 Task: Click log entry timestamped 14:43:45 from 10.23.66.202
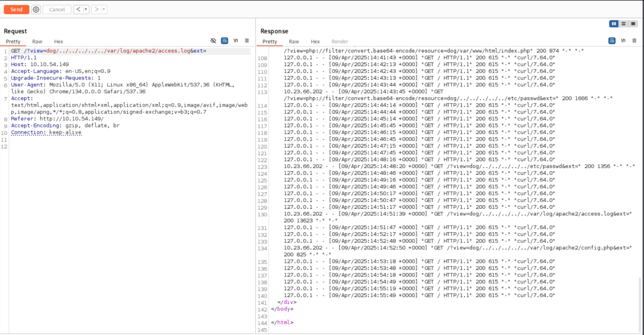click(x=448, y=95)
